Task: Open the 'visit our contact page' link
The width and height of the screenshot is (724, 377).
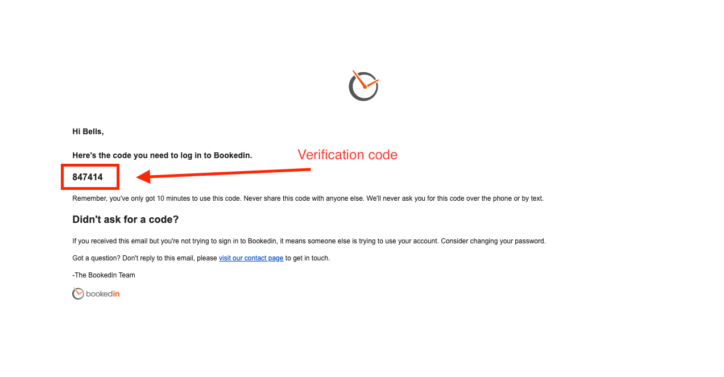Action: 251,258
